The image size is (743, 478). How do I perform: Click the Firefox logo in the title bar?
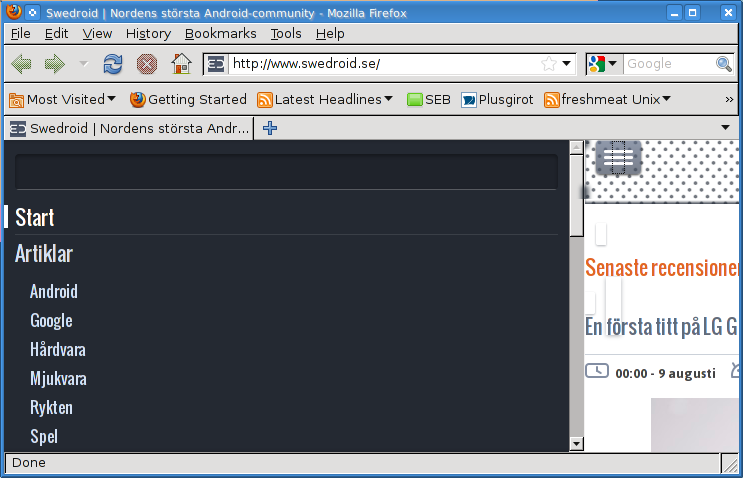point(14,11)
